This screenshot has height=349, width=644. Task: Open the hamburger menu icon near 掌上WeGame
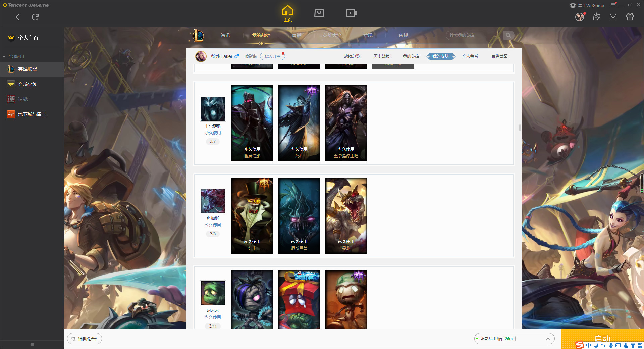pyautogui.click(x=613, y=5)
